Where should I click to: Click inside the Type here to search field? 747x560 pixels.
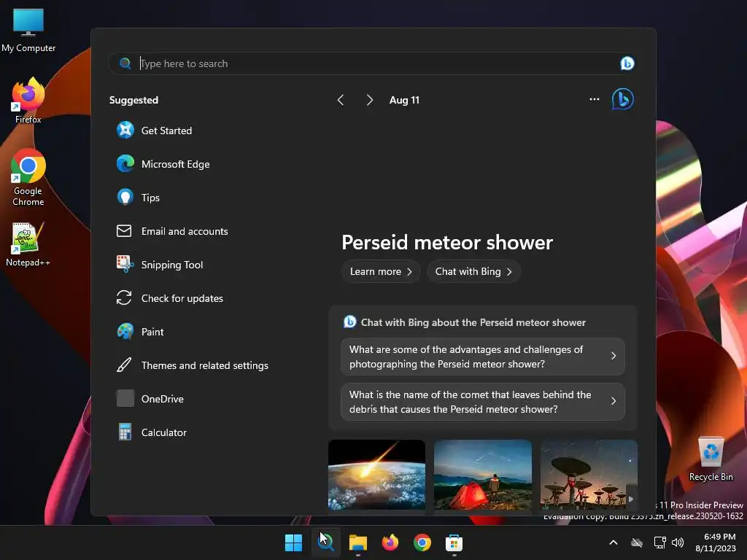pos(373,63)
